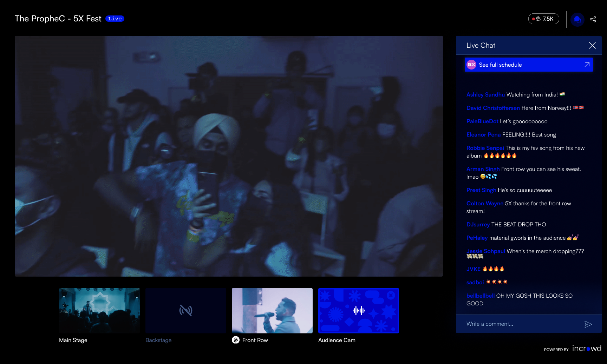Click the message 'Let's gooooooooooo'
607x364 pixels.
pos(524,121)
